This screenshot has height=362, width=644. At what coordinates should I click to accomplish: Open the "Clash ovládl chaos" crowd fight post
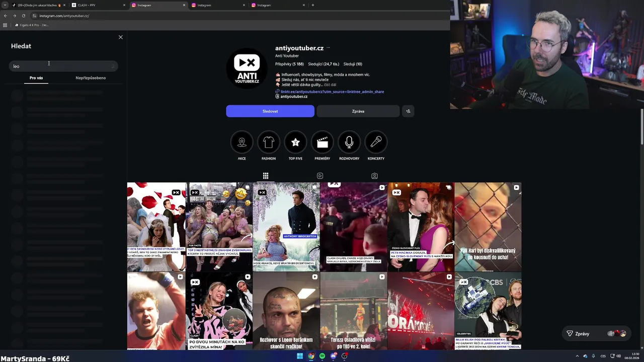354,227
